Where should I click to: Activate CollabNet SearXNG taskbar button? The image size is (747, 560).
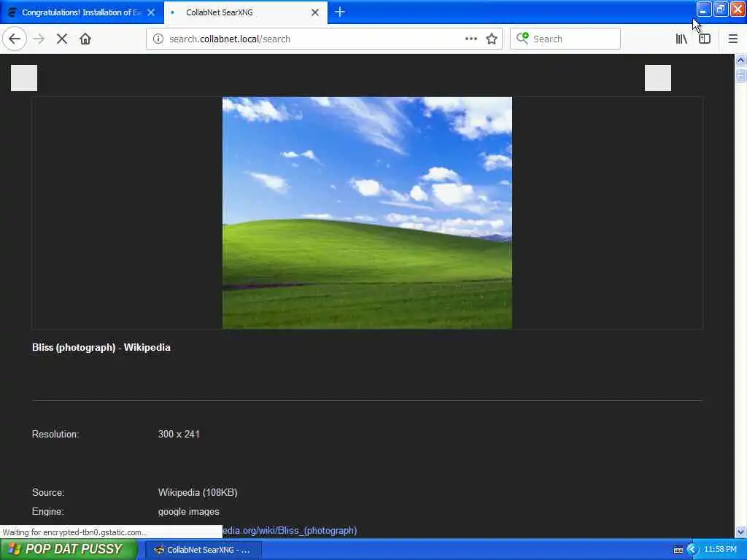pos(203,550)
